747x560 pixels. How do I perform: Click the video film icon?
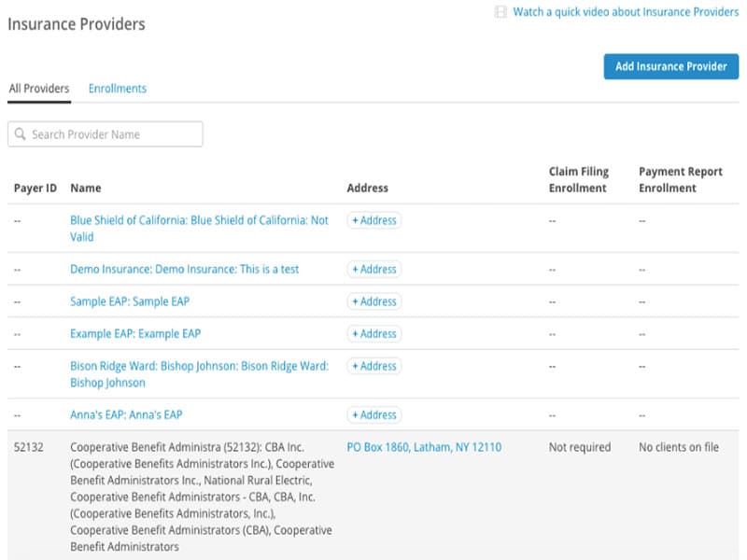[x=500, y=12]
